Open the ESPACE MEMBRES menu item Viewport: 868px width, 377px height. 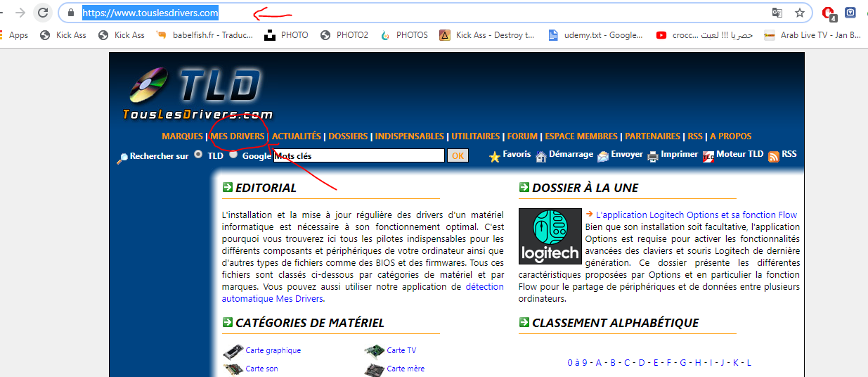(581, 136)
